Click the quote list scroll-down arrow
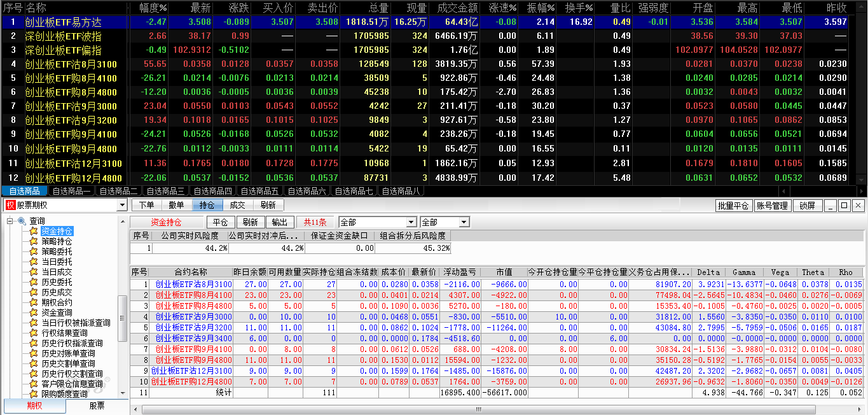 point(861,179)
